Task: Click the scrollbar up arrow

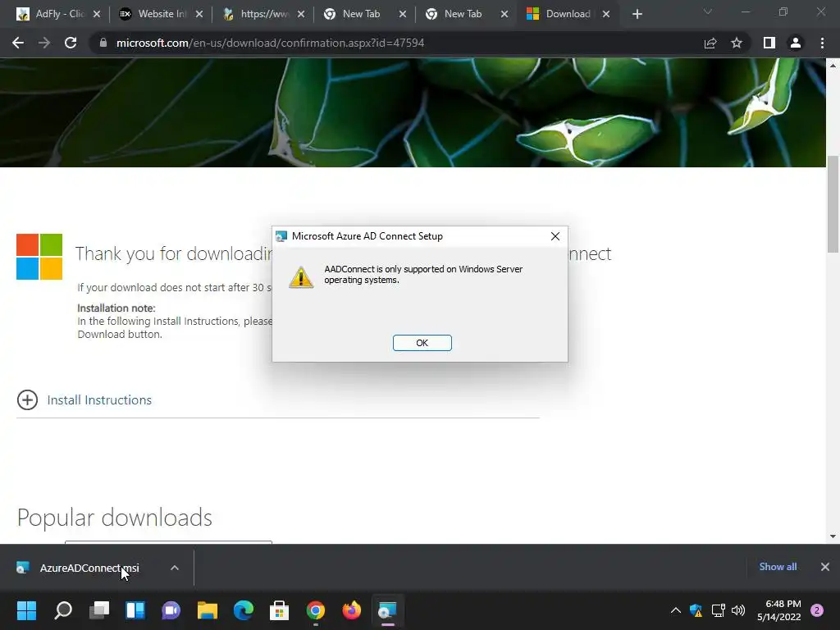Action: coord(833,66)
